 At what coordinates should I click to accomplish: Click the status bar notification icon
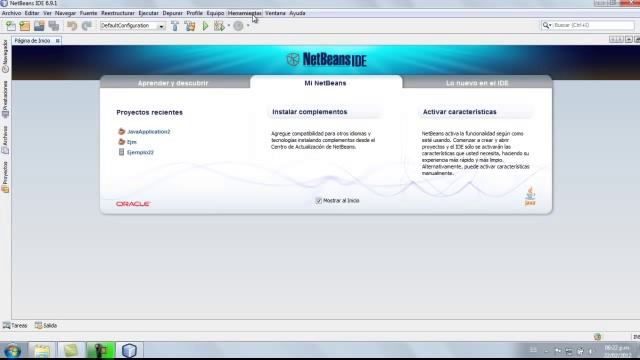click(598, 337)
